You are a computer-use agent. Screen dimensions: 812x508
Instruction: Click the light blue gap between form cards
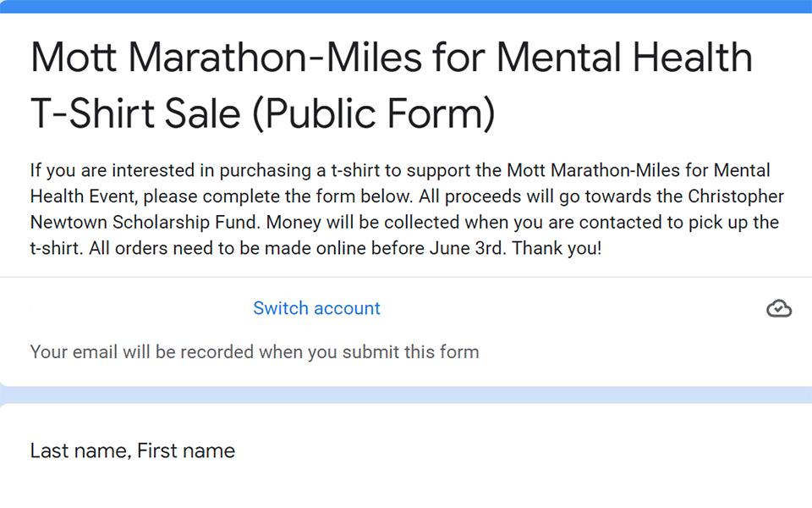(x=406, y=395)
